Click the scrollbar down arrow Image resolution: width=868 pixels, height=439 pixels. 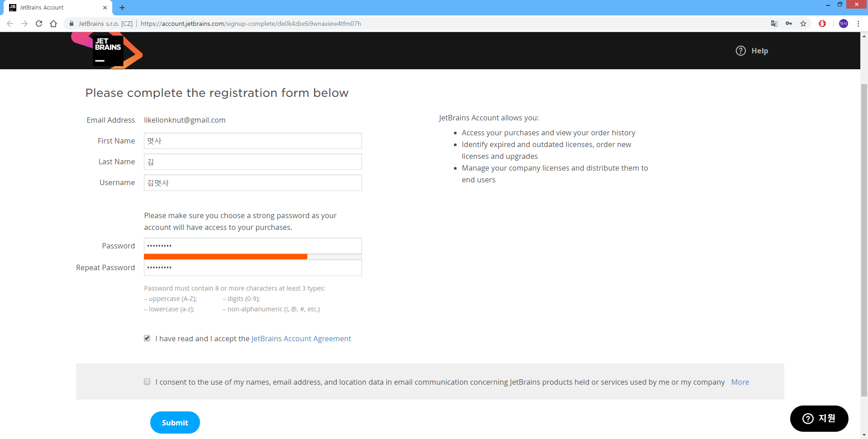click(x=864, y=435)
